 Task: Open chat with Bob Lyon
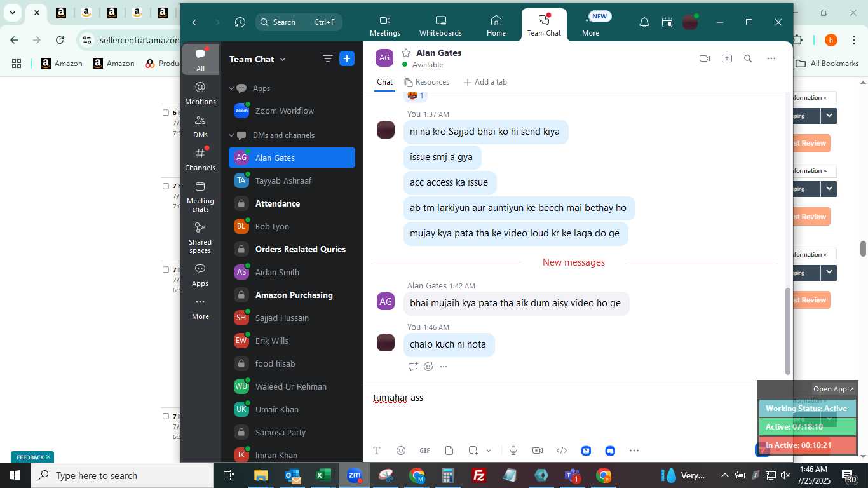pos(292,226)
